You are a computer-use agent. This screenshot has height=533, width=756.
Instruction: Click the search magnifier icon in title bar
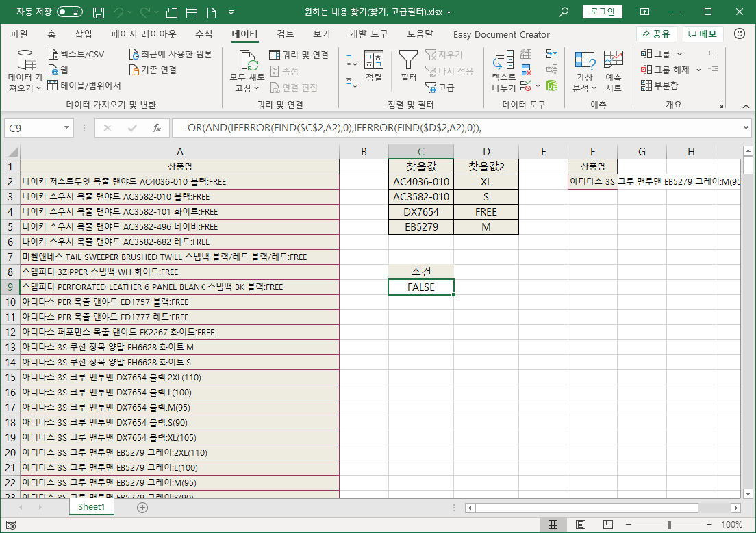[563, 12]
